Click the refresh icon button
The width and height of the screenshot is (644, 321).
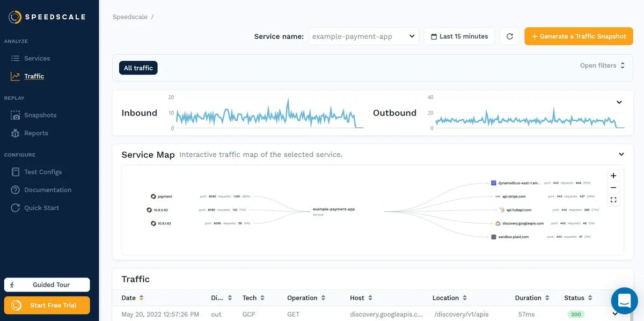(509, 37)
